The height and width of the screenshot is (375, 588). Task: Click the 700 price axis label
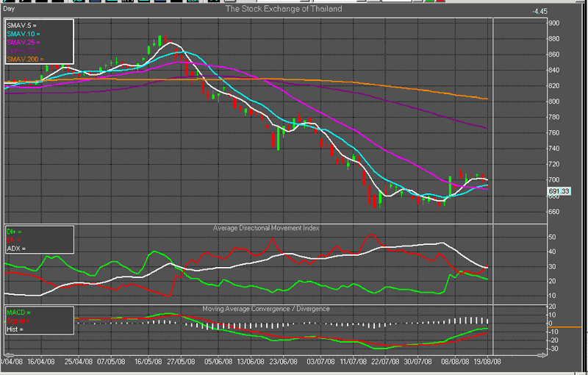(x=554, y=180)
